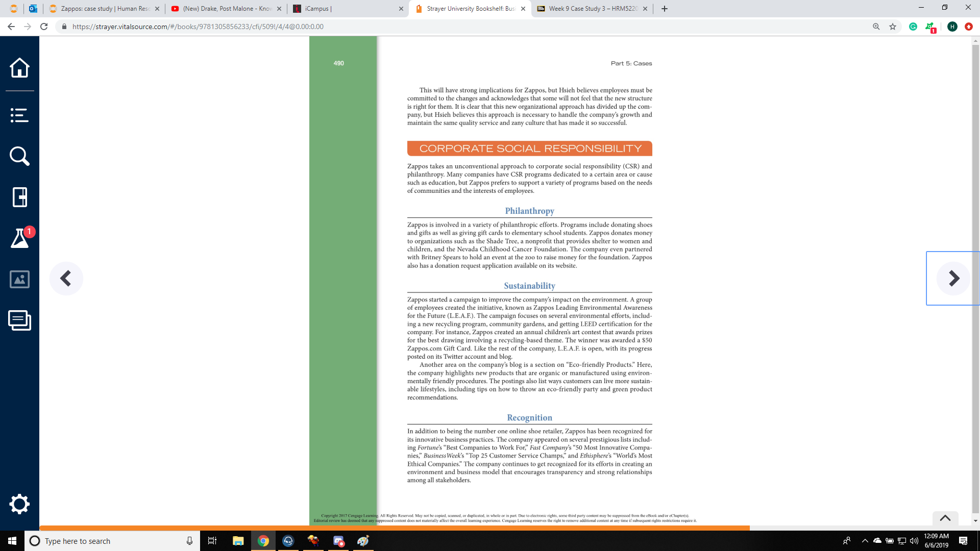Image resolution: width=980 pixels, height=551 pixels.
Task: Open File Explorer from the taskbar
Action: click(238, 541)
